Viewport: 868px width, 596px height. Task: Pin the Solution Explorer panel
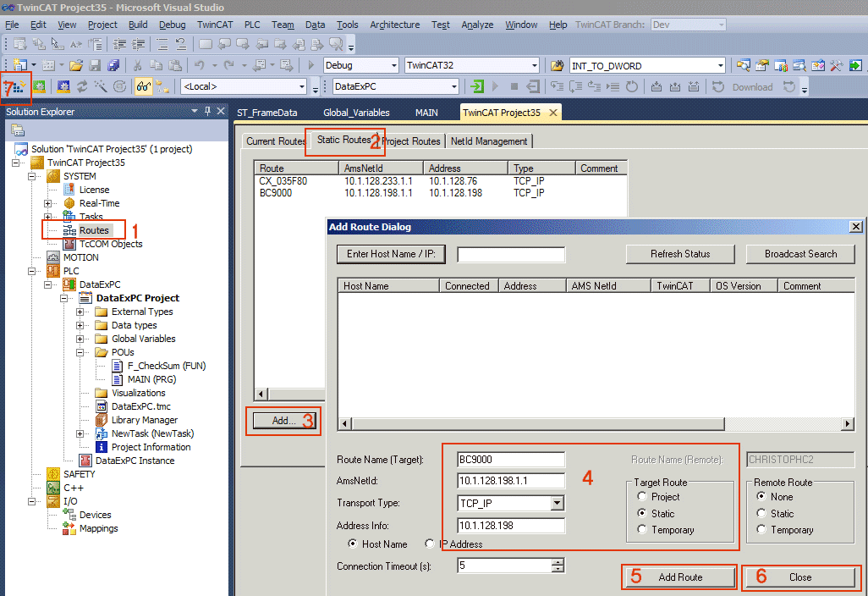click(207, 112)
